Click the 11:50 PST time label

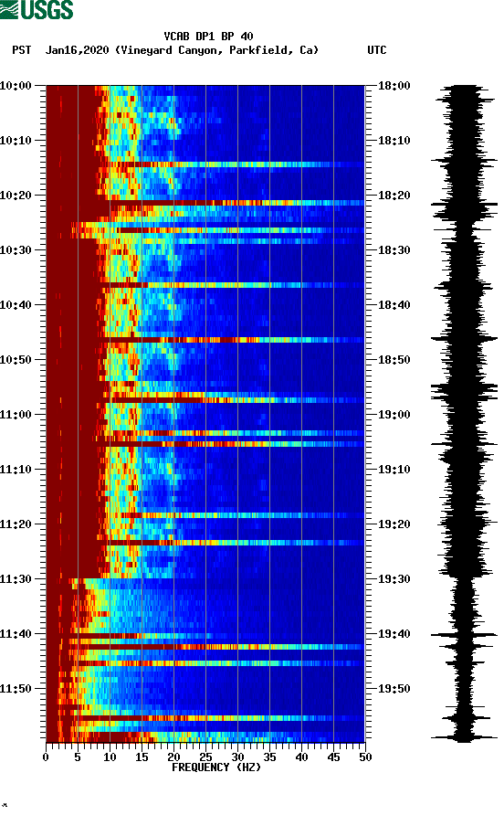click(x=16, y=689)
